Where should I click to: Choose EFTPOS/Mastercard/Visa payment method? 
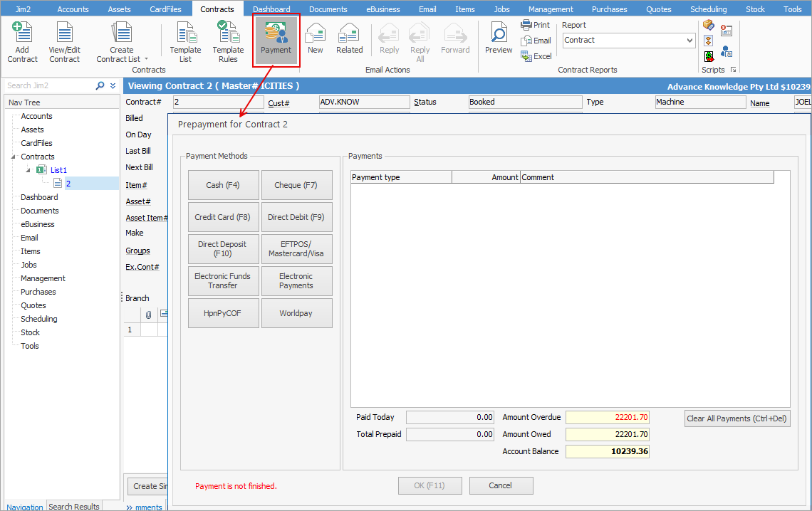[297, 249]
